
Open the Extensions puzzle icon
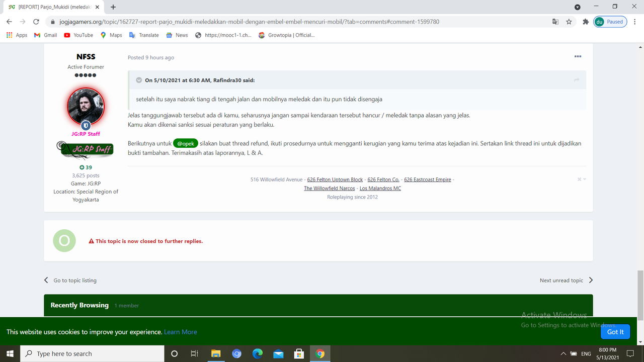586,22
